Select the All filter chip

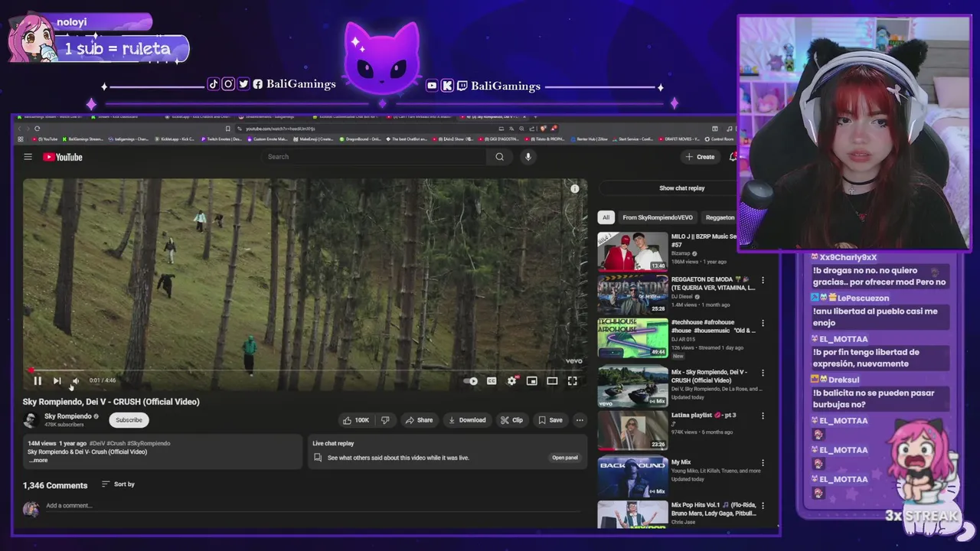point(606,217)
